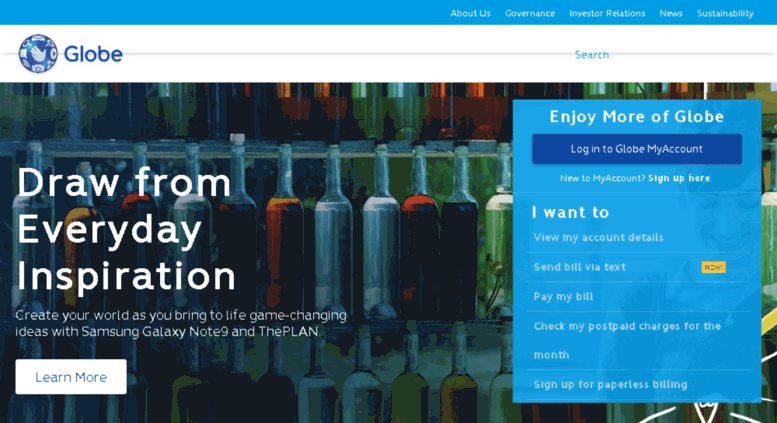The width and height of the screenshot is (777, 423).
Task: Open the Governance menu item
Action: click(x=530, y=13)
